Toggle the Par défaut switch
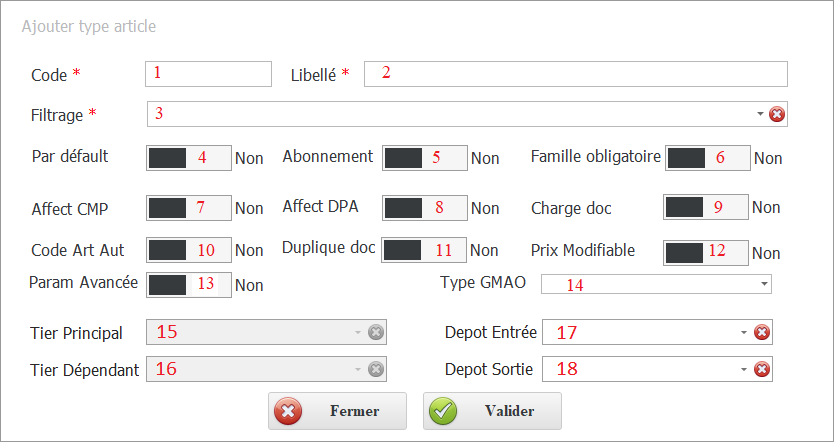Viewport: 834px width, 442px height. [x=189, y=157]
